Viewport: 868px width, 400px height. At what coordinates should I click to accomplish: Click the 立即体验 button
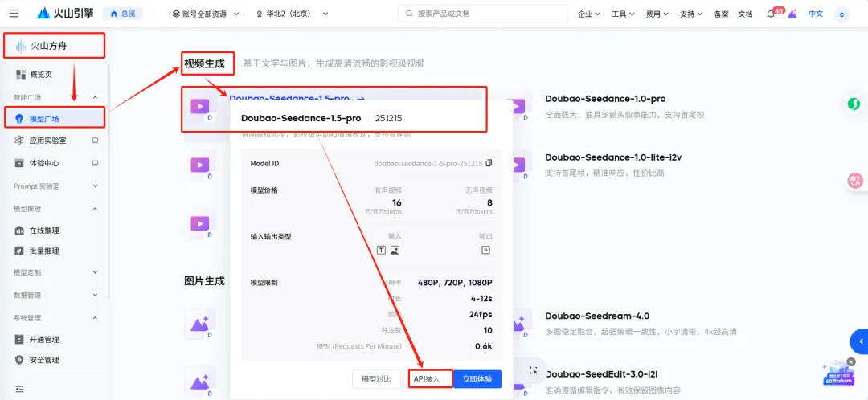point(477,379)
